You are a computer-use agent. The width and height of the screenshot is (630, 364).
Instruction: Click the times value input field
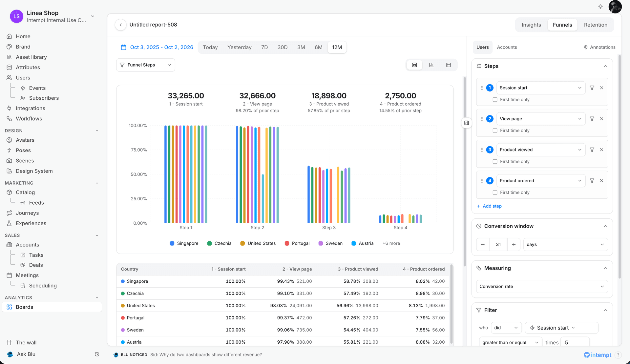575,342
